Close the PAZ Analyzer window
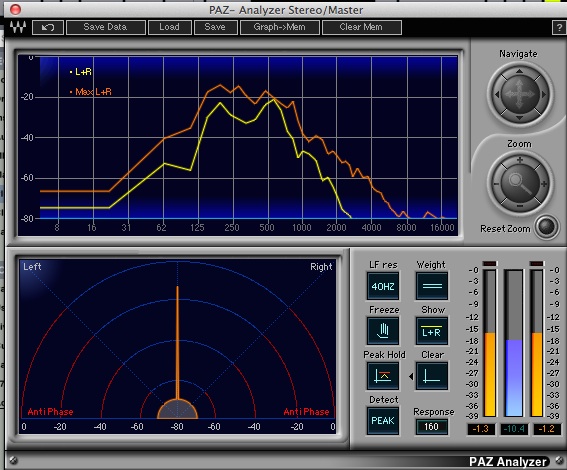This screenshot has width=567, height=470. (15, 9)
